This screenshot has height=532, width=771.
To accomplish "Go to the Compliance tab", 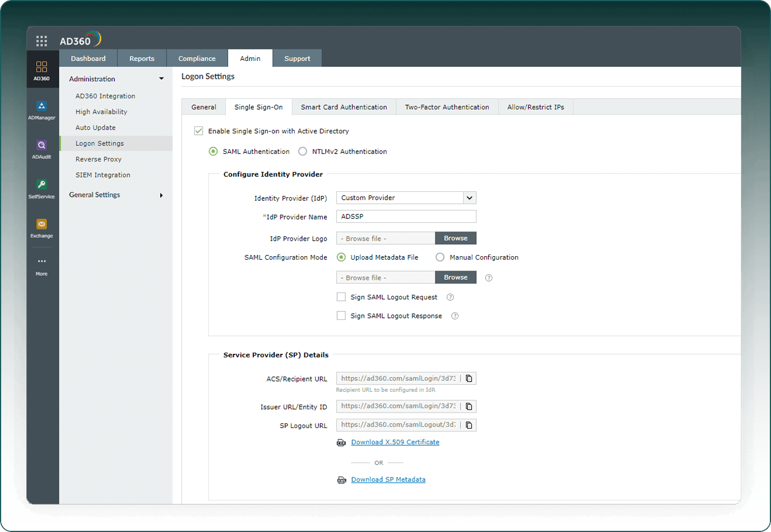I will [197, 59].
